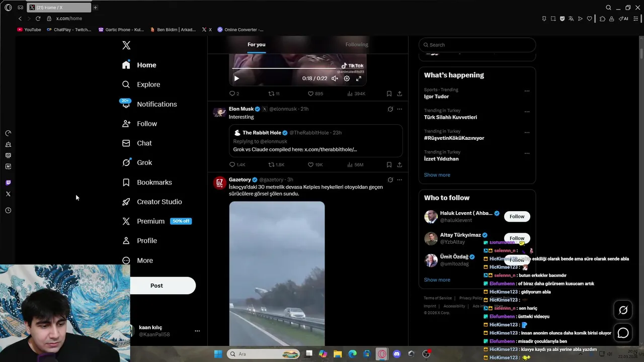The height and width of the screenshot is (362, 644).
Task: Play the TikTok video
Action: pyautogui.click(x=236, y=78)
